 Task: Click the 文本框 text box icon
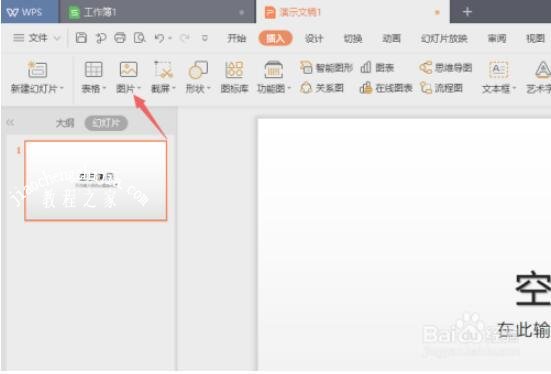(x=498, y=70)
